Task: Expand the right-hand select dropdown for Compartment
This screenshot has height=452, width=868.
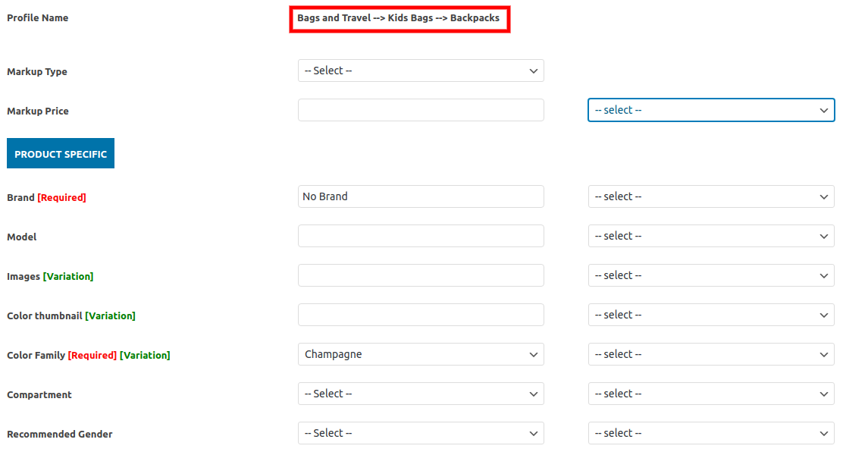Action: pos(711,394)
